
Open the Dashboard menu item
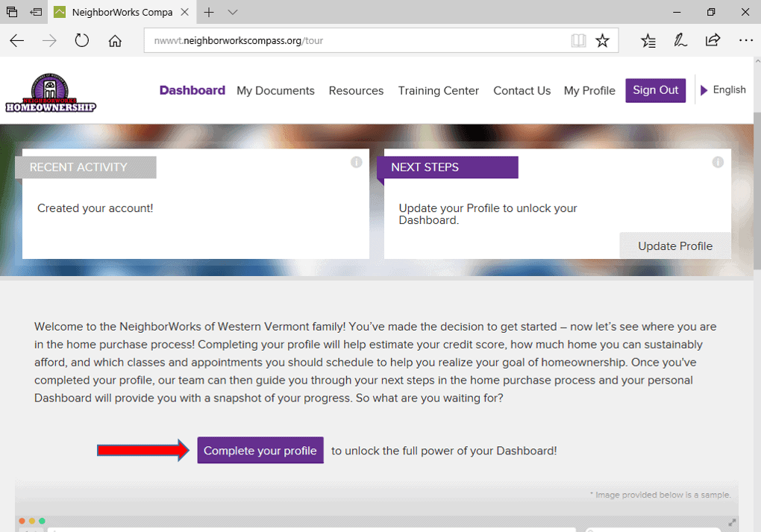(192, 90)
